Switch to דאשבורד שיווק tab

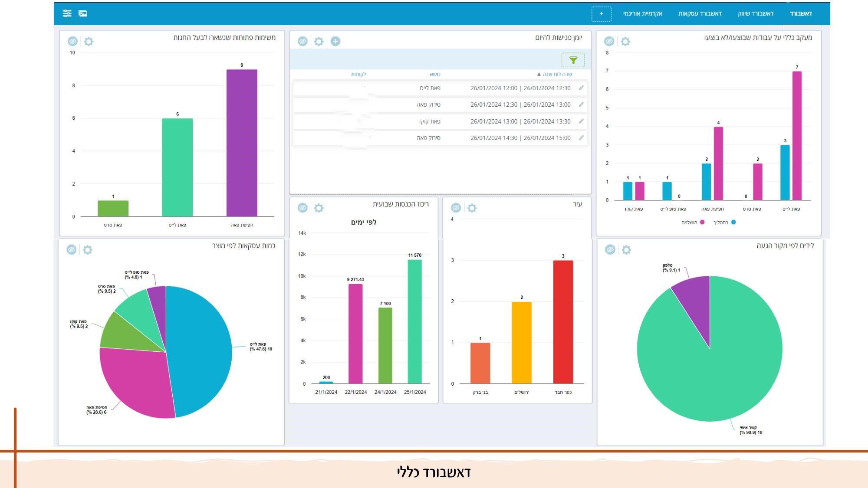[x=756, y=14]
